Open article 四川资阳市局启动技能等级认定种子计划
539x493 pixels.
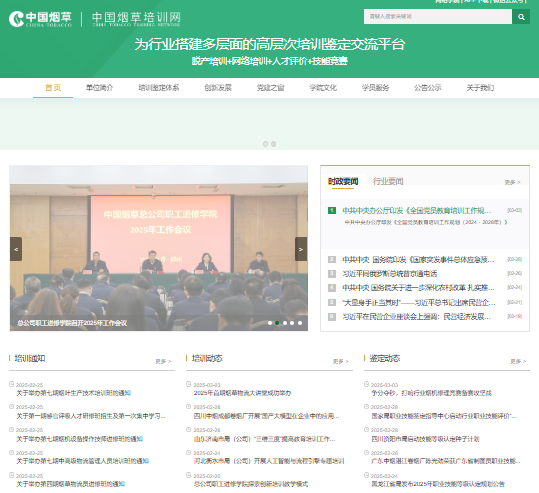pos(425,439)
